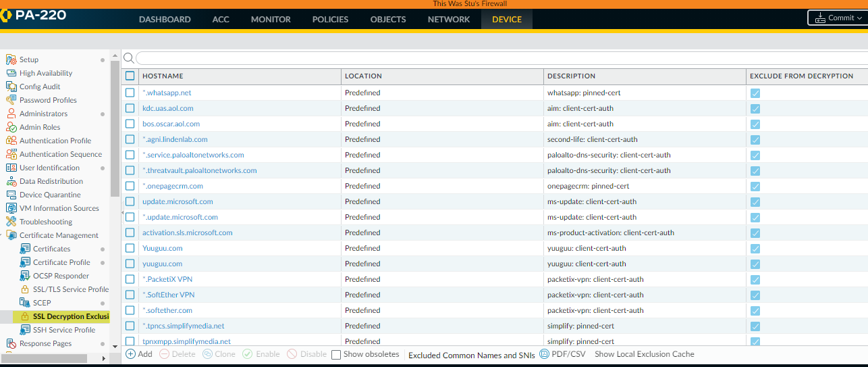Tick the select-all checkbox in header
868x367 pixels.
click(x=130, y=76)
